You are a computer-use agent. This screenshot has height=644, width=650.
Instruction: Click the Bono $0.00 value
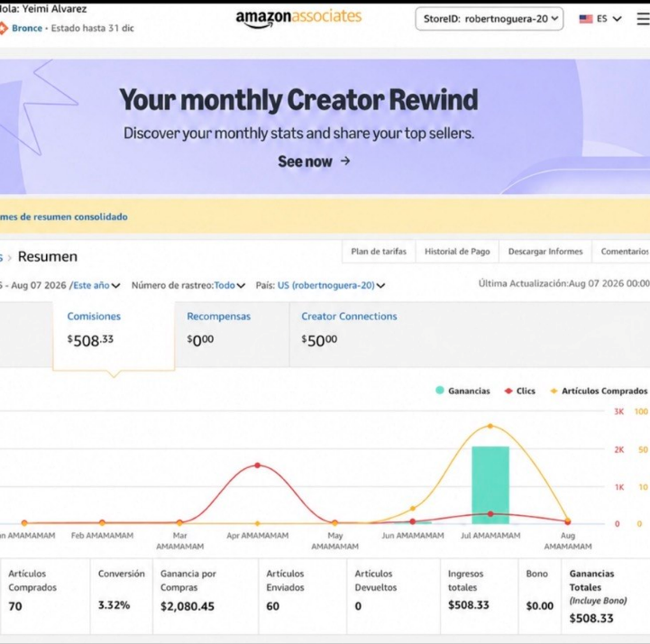coord(540,606)
